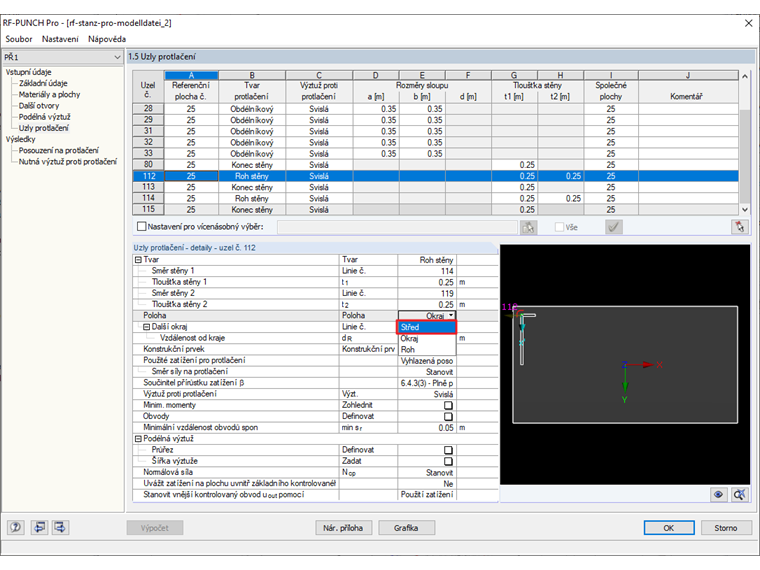Screen dimensions: 760x570
Task: Click Vyhlazená poso value for Použité zatížení
Action: tap(427, 361)
